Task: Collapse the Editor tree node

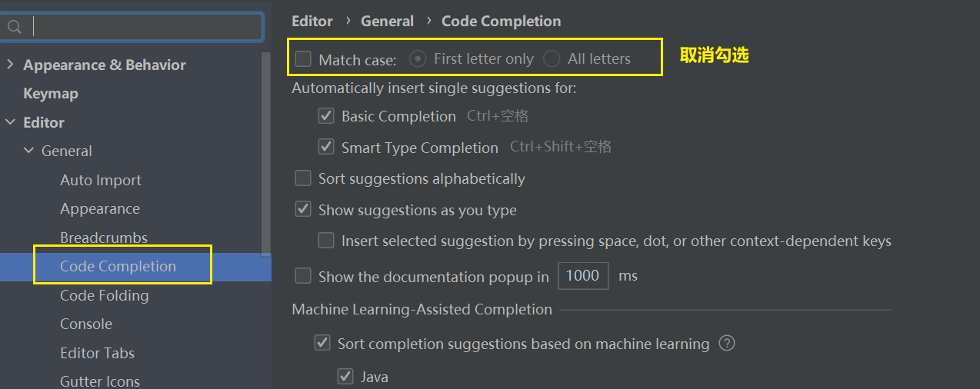Action: [10, 122]
